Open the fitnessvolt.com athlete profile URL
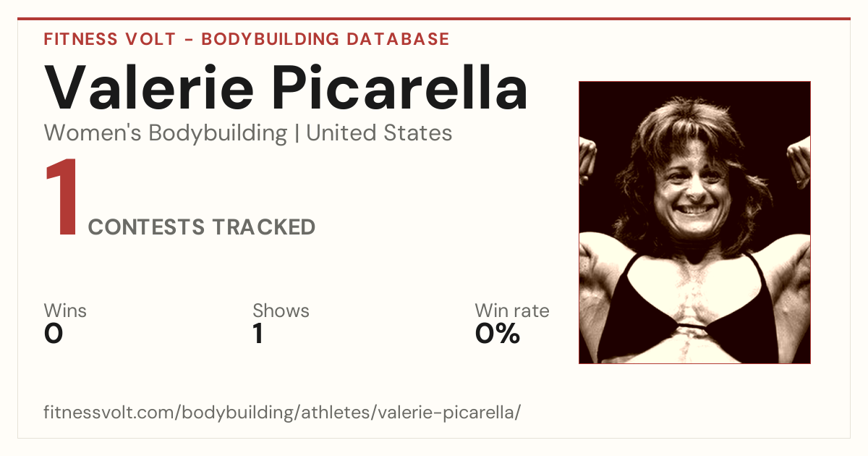This screenshot has height=456, width=868. [282, 413]
